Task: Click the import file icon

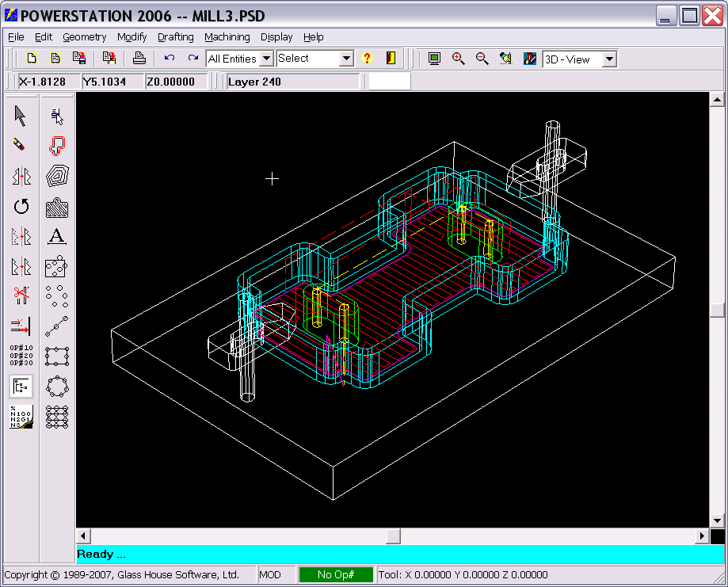Action: (109, 58)
